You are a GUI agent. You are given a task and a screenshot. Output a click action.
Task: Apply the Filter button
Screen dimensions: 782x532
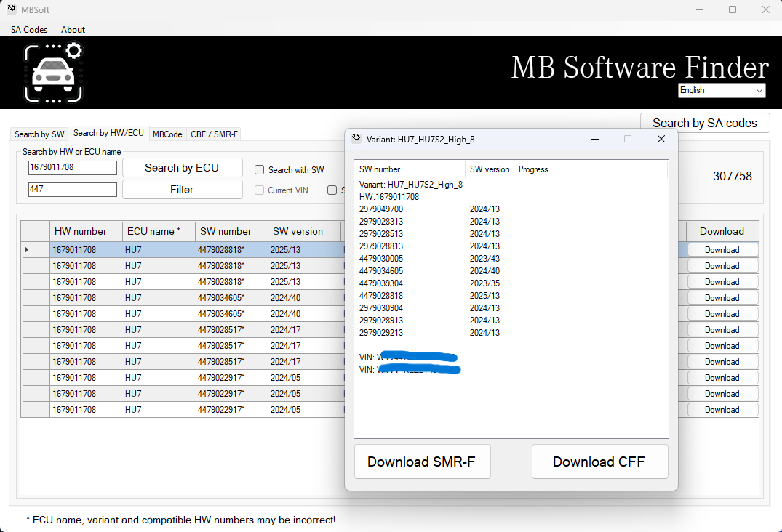pos(183,189)
